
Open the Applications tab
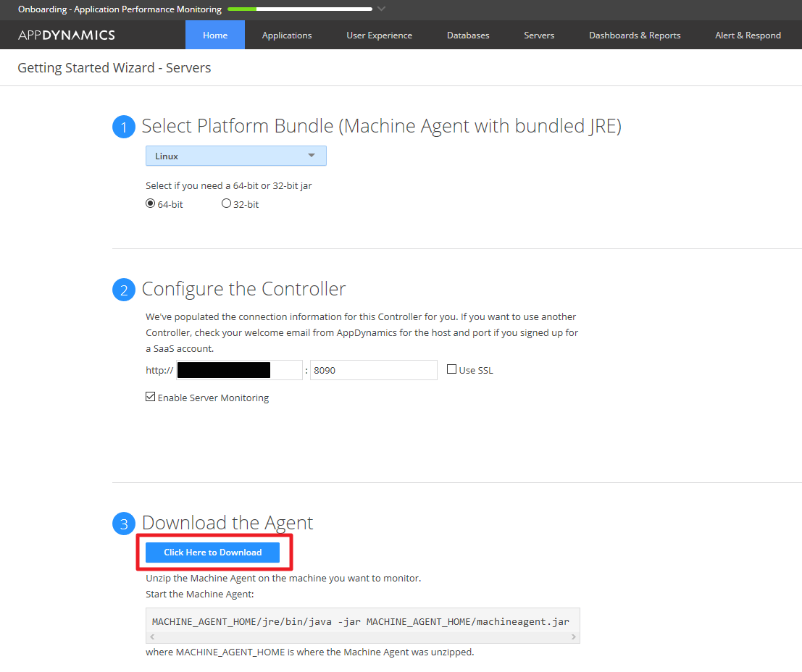286,35
